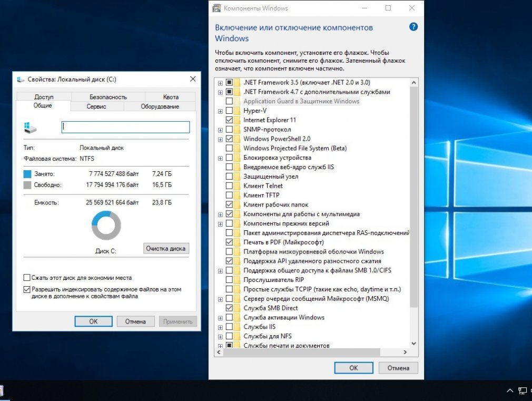The image size is (532, 401).
Task: Expand SNMP-протокол node
Action: (220, 130)
